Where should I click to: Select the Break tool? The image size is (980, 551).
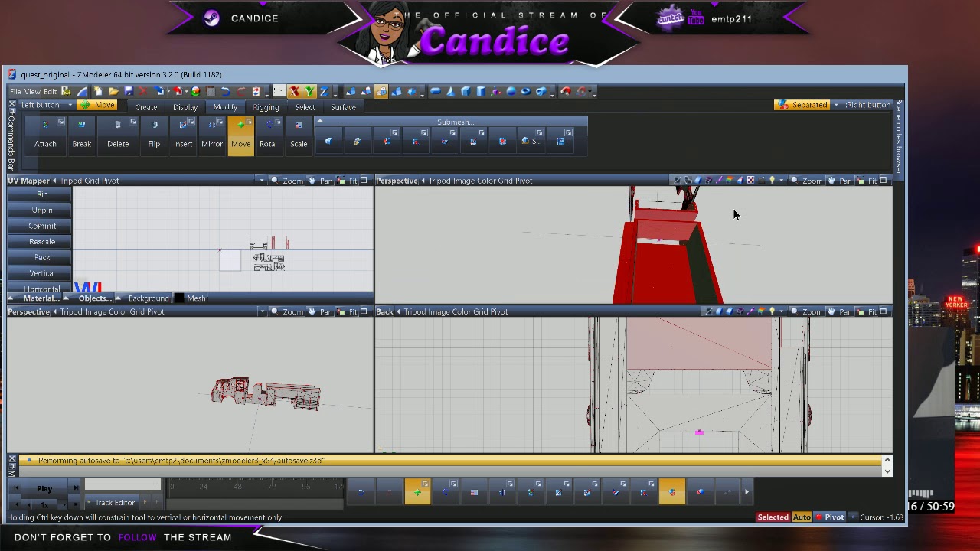(x=81, y=135)
